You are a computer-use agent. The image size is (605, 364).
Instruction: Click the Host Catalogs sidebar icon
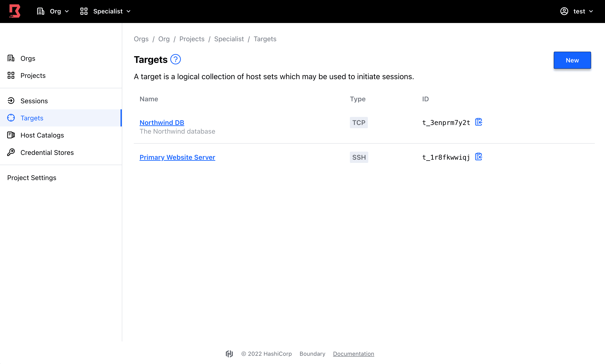point(12,135)
